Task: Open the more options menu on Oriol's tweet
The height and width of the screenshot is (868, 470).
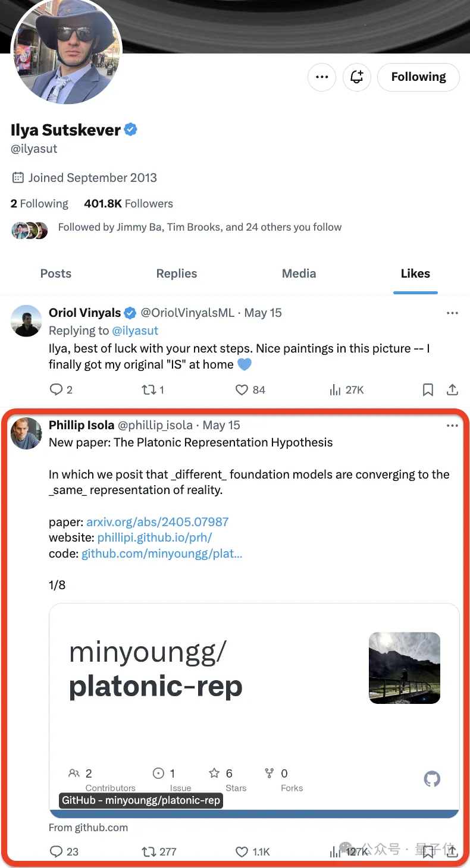Action: point(453,313)
